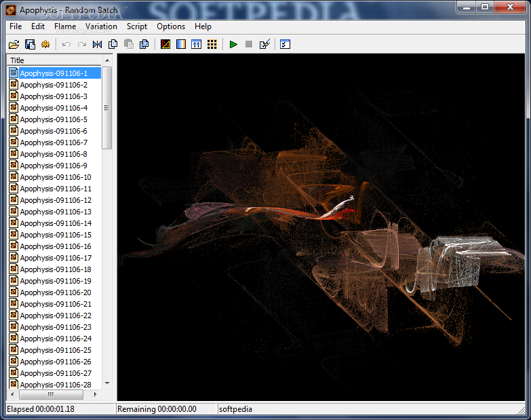The image size is (531, 420).
Task: Open the Adjust sliders window icon
Action: (197, 44)
